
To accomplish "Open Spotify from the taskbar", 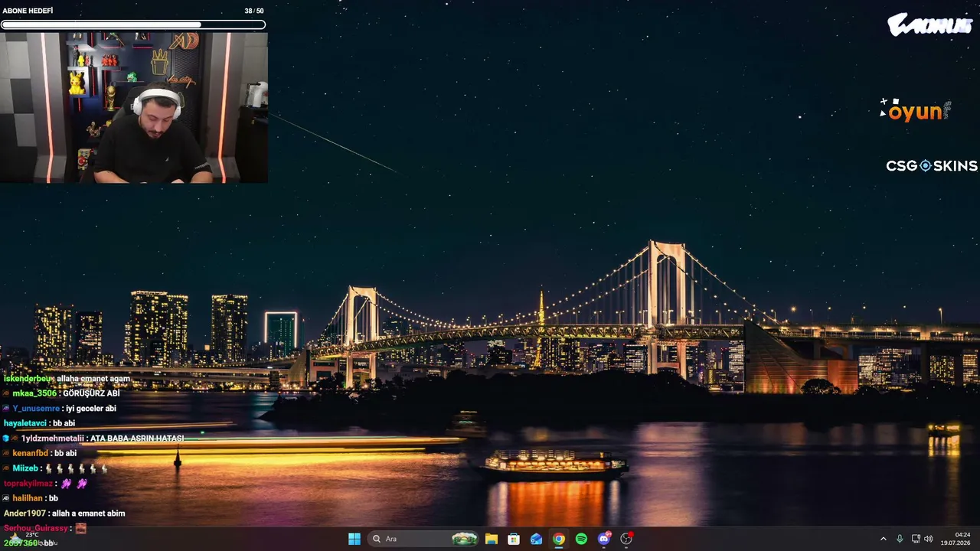I will point(581,539).
